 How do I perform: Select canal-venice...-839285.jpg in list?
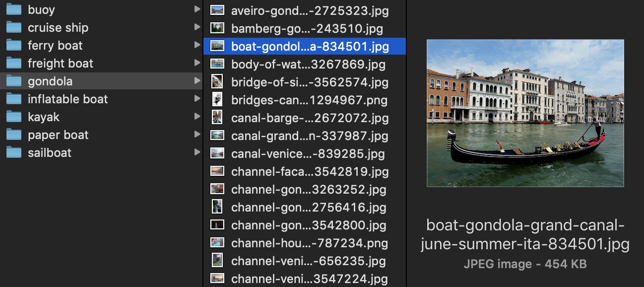pyautogui.click(x=305, y=153)
